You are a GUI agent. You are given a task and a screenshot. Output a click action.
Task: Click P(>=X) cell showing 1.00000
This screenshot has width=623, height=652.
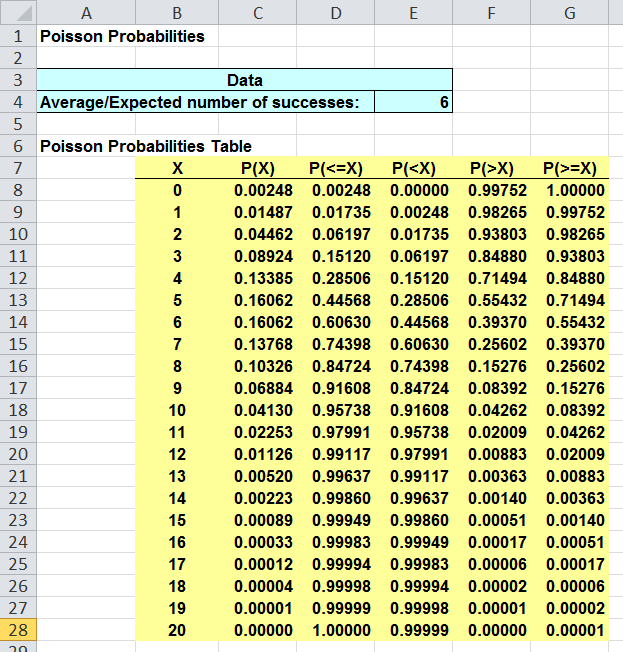click(570, 190)
